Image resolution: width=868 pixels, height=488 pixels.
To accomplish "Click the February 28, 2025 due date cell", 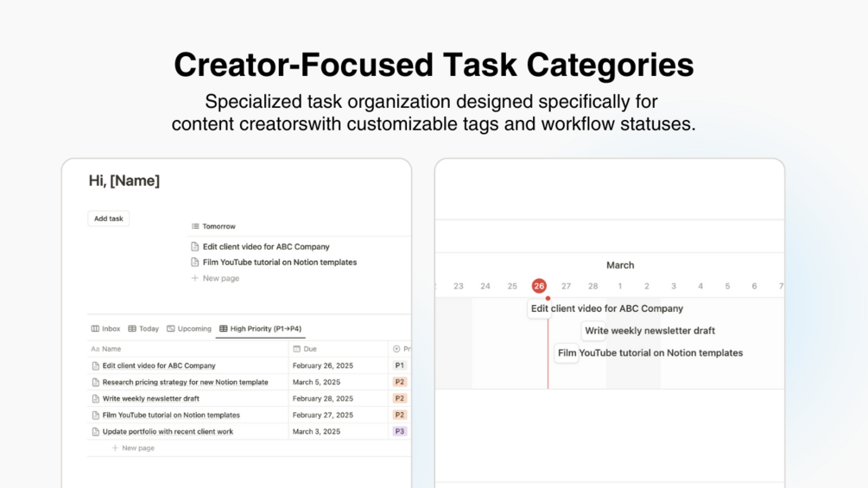I will click(x=339, y=398).
